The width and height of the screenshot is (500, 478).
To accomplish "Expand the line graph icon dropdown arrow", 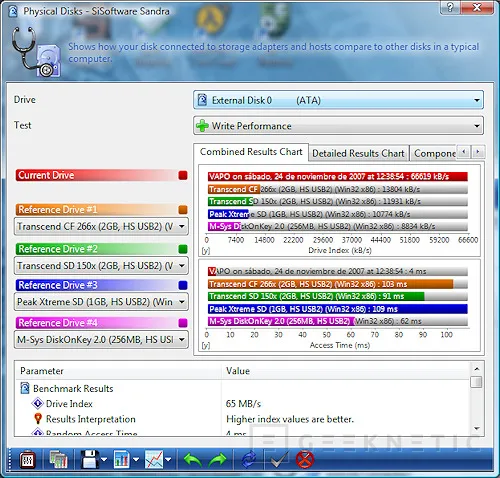I will tap(168, 460).
